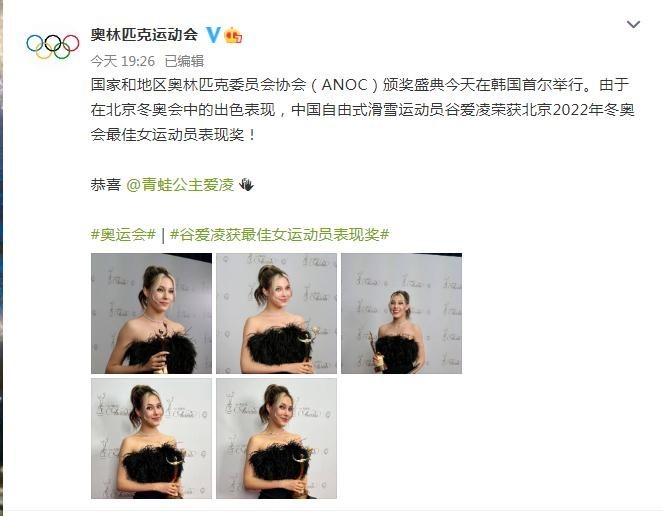Open the #谷爱凌获最佳女运动员表现奖# hashtag

pyautogui.click(x=279, y=234)
